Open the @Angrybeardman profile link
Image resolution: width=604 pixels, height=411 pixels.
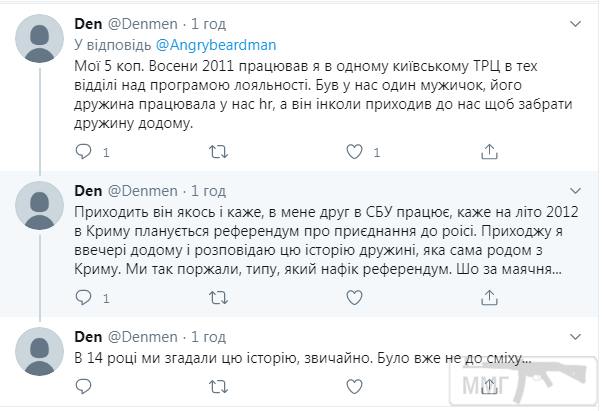click(215, 45)
